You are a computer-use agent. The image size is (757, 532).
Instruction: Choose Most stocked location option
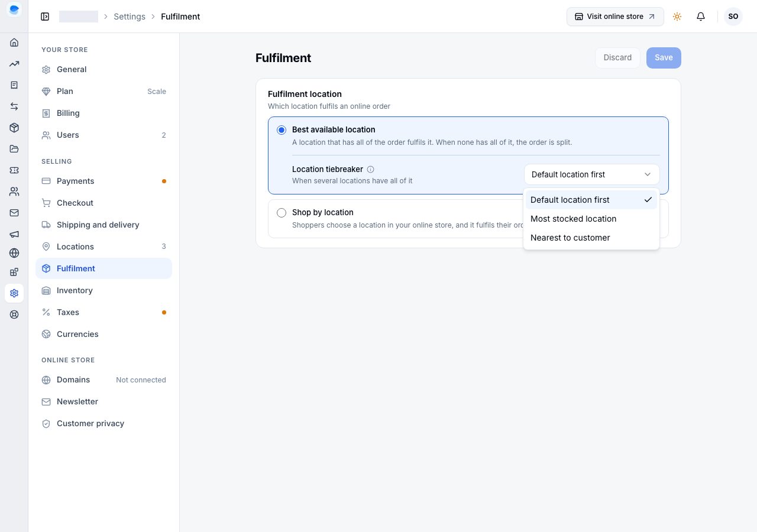[x=591, y=219]
